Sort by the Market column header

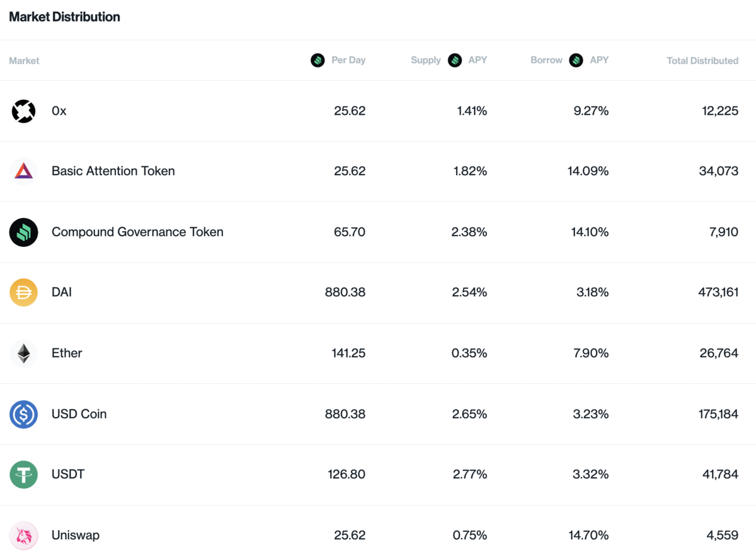[x=25, y=60]
